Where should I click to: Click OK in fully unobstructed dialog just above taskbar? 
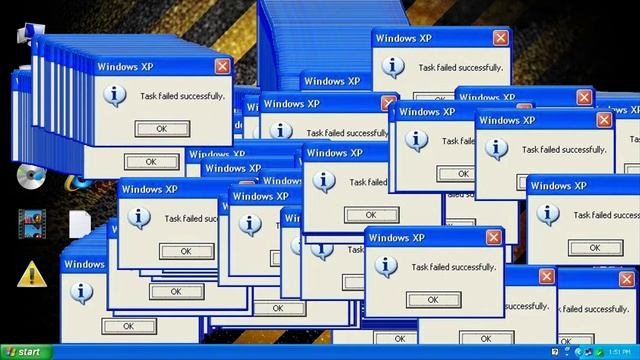(433, 300)
